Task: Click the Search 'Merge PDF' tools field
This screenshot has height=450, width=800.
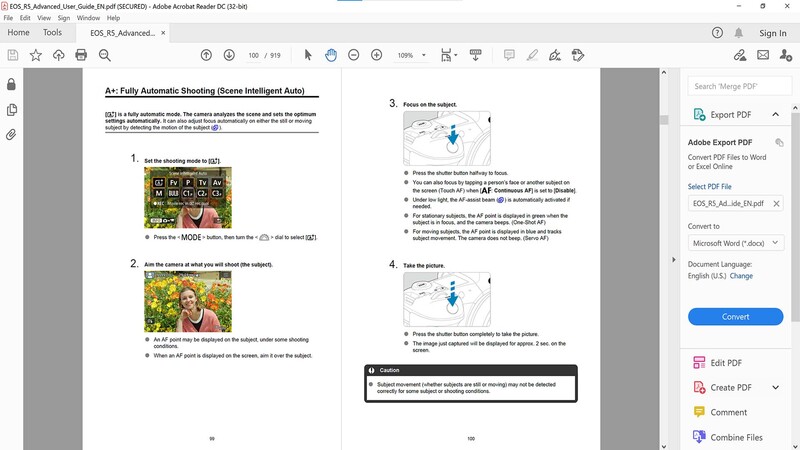Action: 739,86
